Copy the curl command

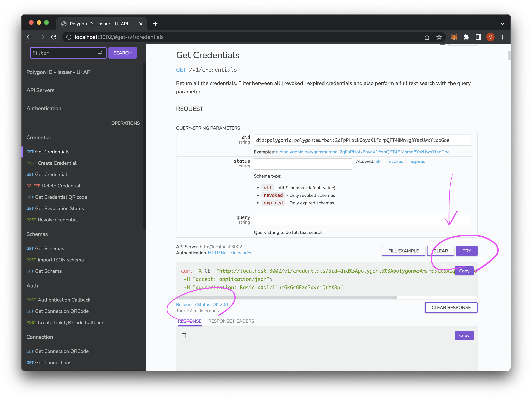pos(464,271)
